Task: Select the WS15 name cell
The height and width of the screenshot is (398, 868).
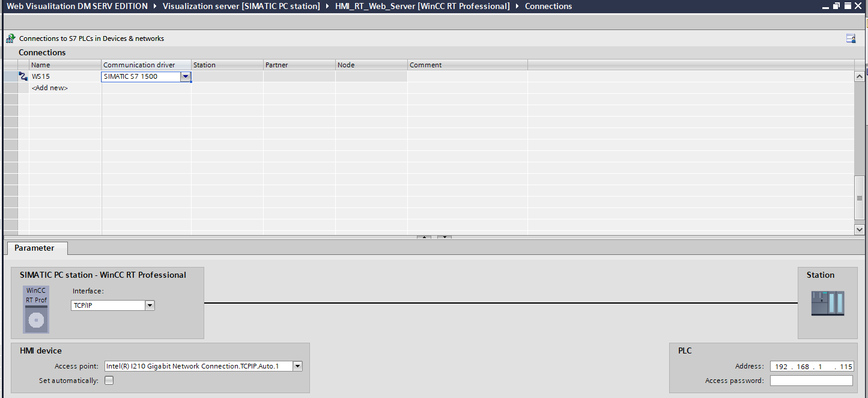Action: pos(65,76)
